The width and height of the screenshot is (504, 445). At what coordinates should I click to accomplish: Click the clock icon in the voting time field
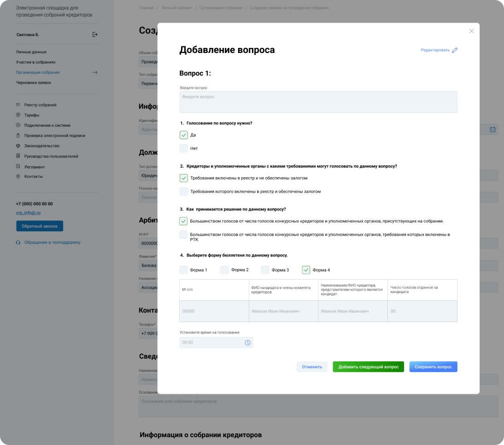click(247, 343)
